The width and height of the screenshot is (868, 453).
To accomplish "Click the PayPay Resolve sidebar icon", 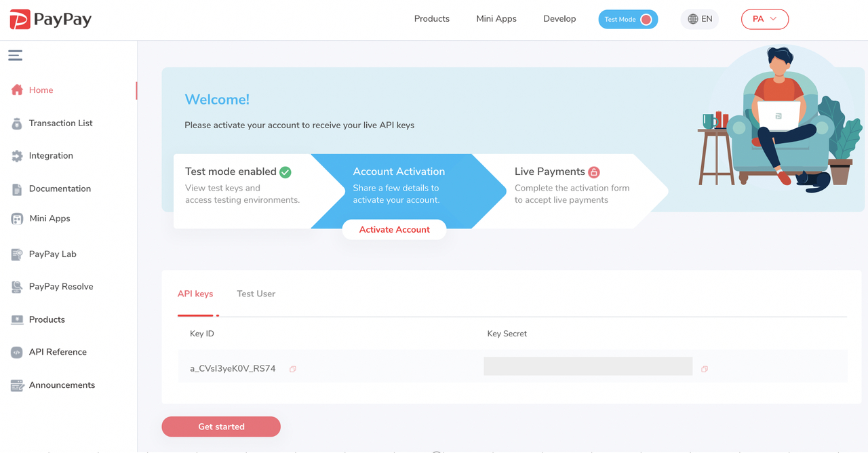I will pos(17,287).
